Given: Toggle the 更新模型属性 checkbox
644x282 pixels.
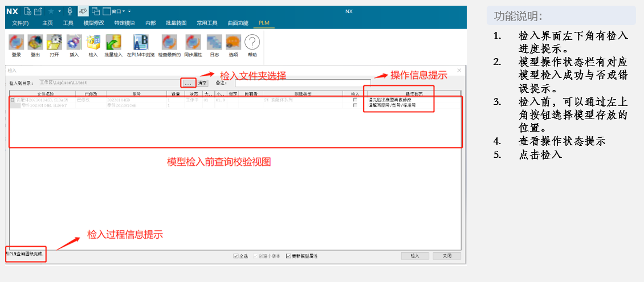Looking at the screenshot, I should (288, 256).
